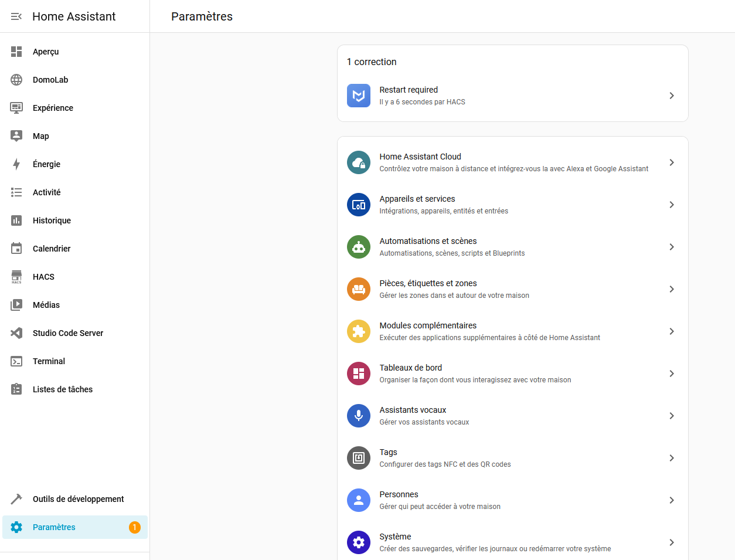
Task: Click the Tags NFC icon
Action: [359, 458]
